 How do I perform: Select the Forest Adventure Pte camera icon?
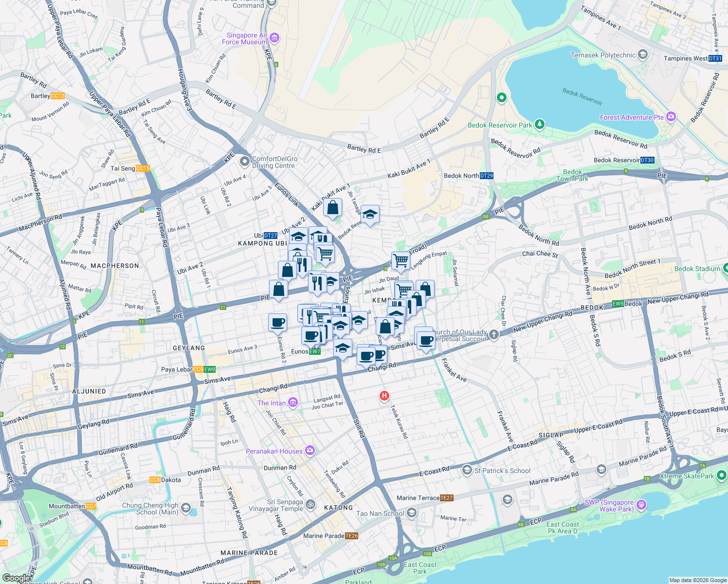pyautogui.click(x=671, y=117)
